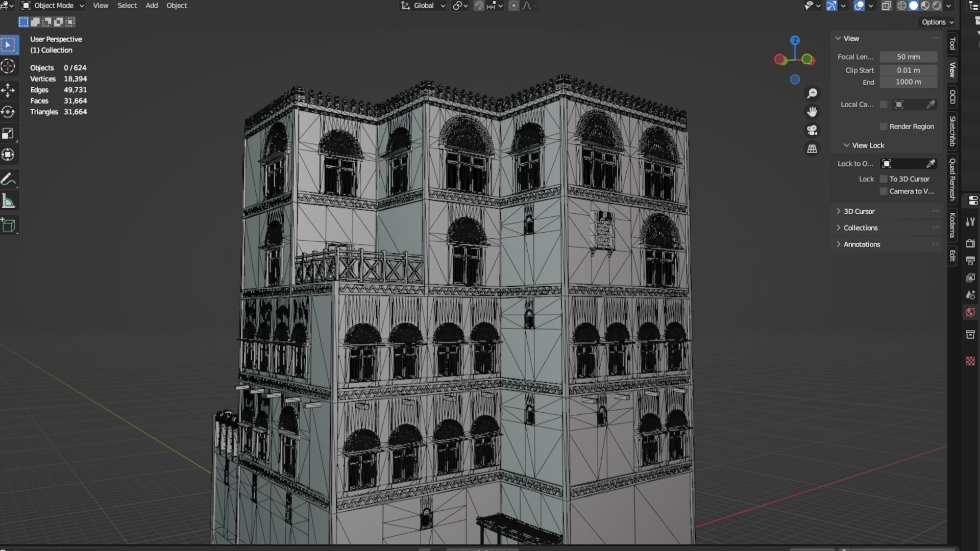Screen dimensions: 980x551
Task: Switch to rendered viewport shading
Action: (x=937, y=6)
